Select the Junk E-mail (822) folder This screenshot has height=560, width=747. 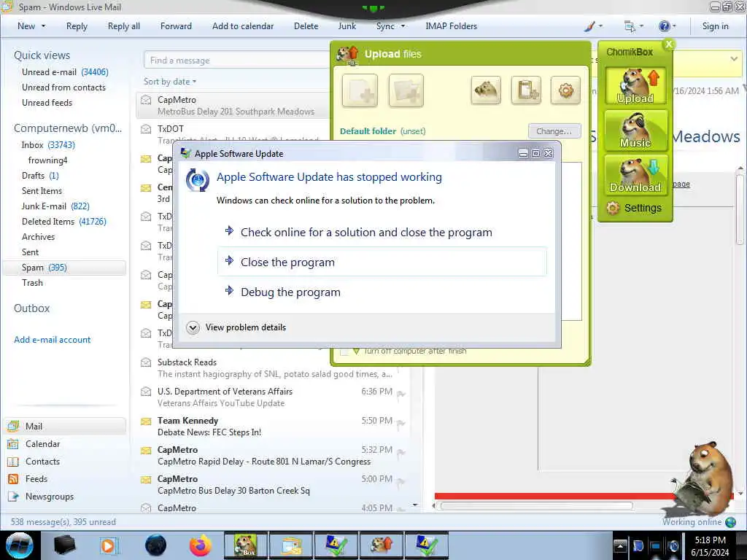[55, 206]
